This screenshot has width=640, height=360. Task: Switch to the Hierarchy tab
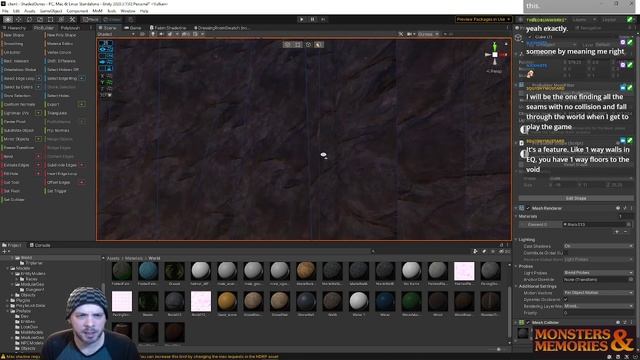(x=15, y=28)
